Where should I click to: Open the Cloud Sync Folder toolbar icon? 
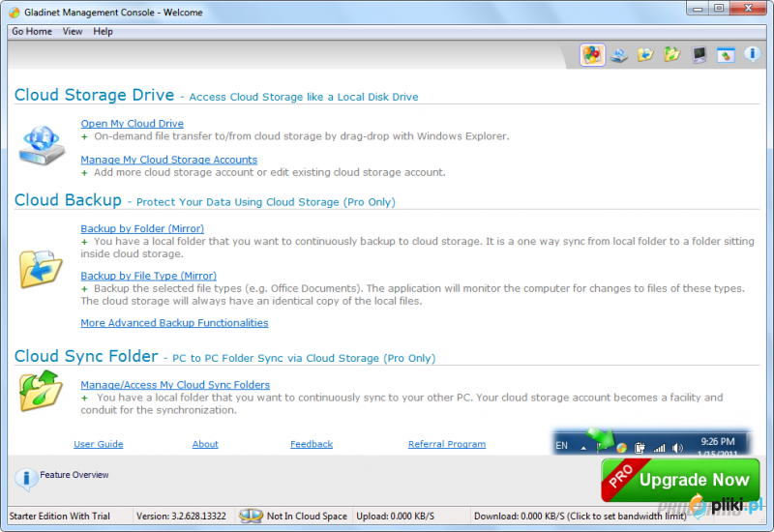point(671,54)
